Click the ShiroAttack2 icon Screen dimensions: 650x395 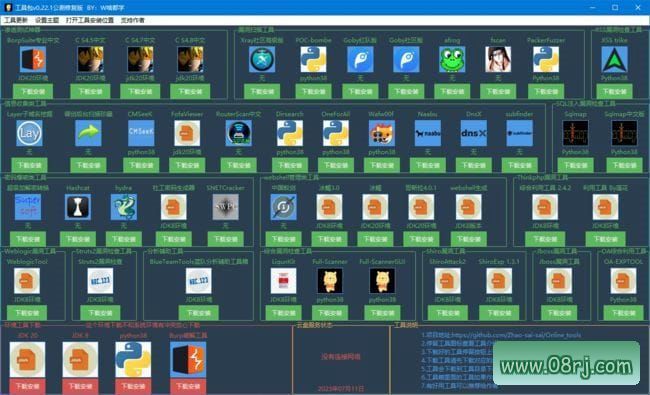coord(448,281)
